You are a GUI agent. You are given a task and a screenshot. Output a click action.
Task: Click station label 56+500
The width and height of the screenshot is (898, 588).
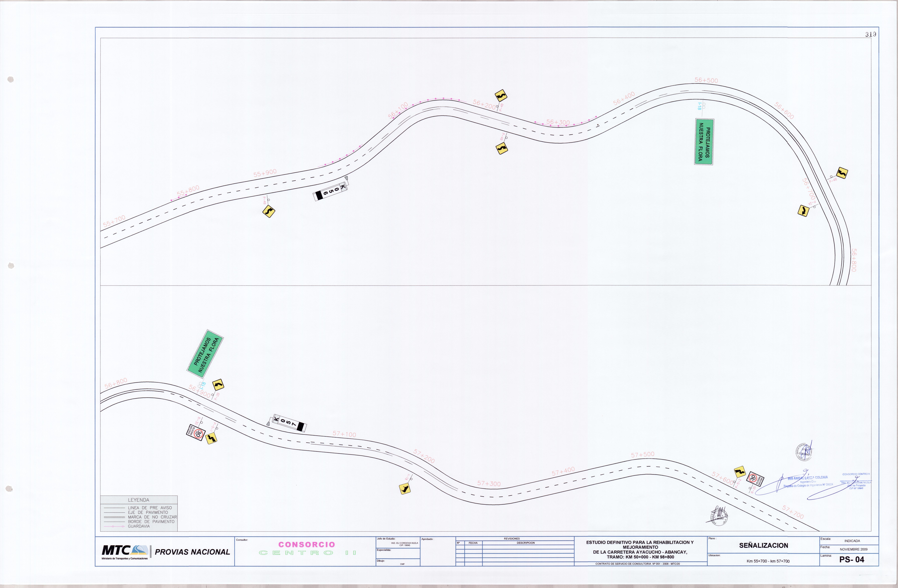(x=706, y=80)
